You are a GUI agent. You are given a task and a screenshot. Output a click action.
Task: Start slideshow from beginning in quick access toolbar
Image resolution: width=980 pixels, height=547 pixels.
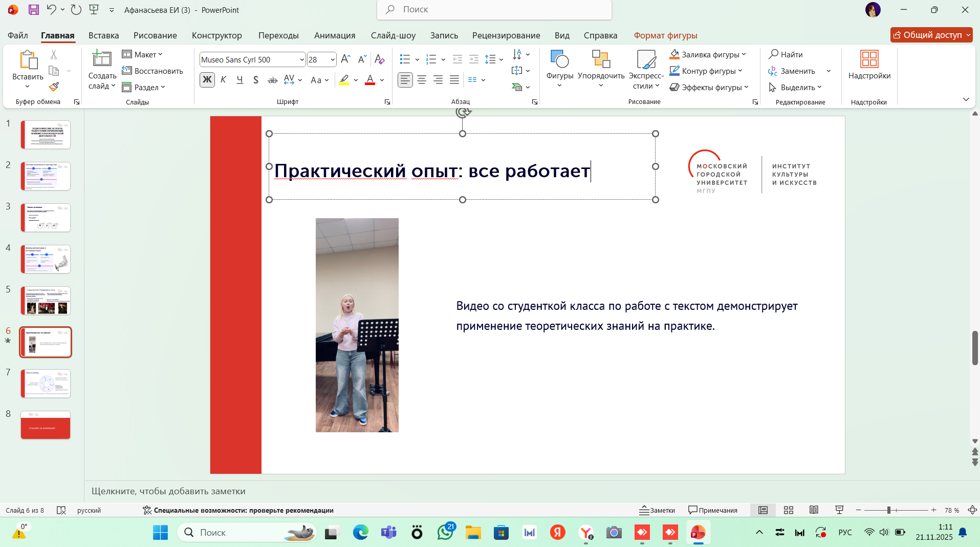(94, 10)
